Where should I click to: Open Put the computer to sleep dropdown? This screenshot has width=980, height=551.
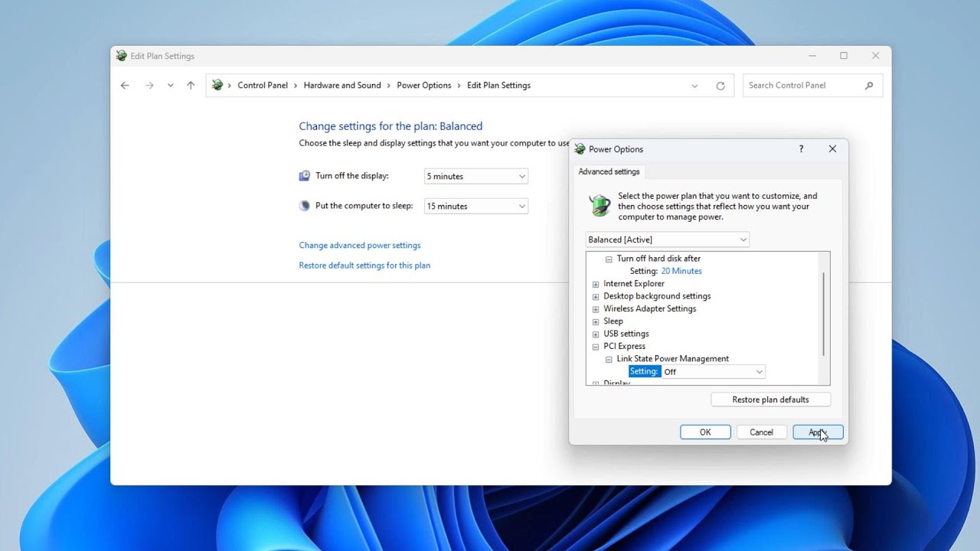coord(476,206)
